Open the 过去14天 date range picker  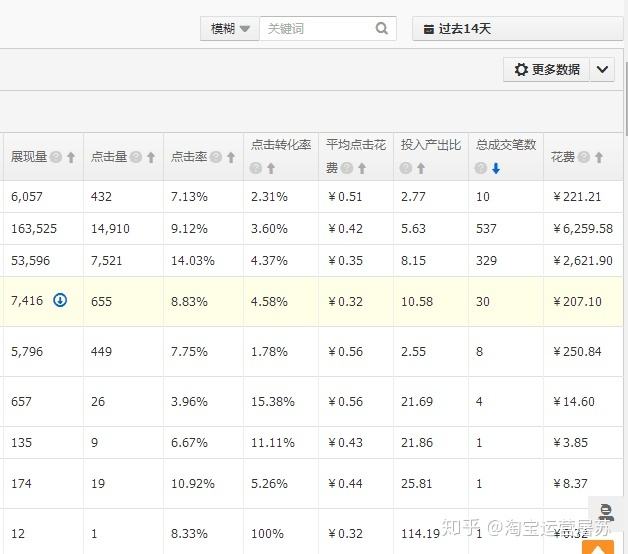point(517,29)
